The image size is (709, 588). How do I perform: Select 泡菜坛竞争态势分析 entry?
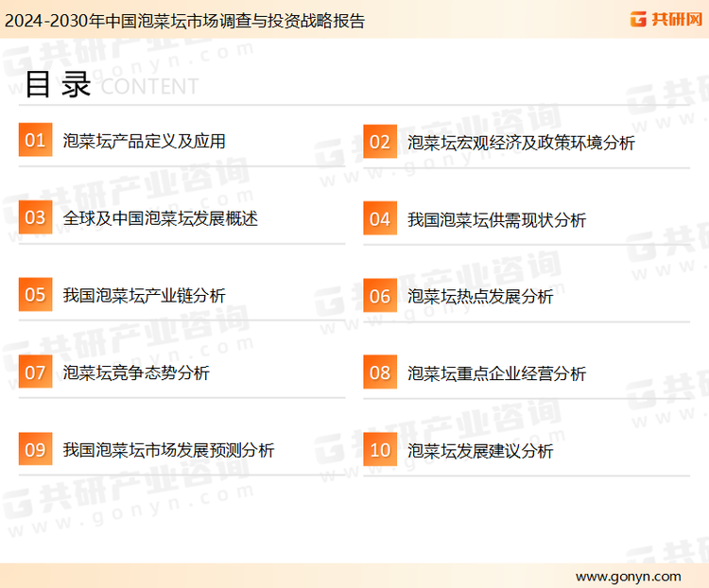point(136,373)
